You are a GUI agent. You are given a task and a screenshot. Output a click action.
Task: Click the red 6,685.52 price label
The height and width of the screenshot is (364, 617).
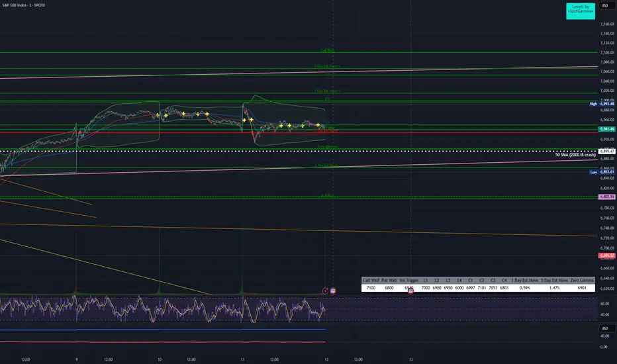606,255
